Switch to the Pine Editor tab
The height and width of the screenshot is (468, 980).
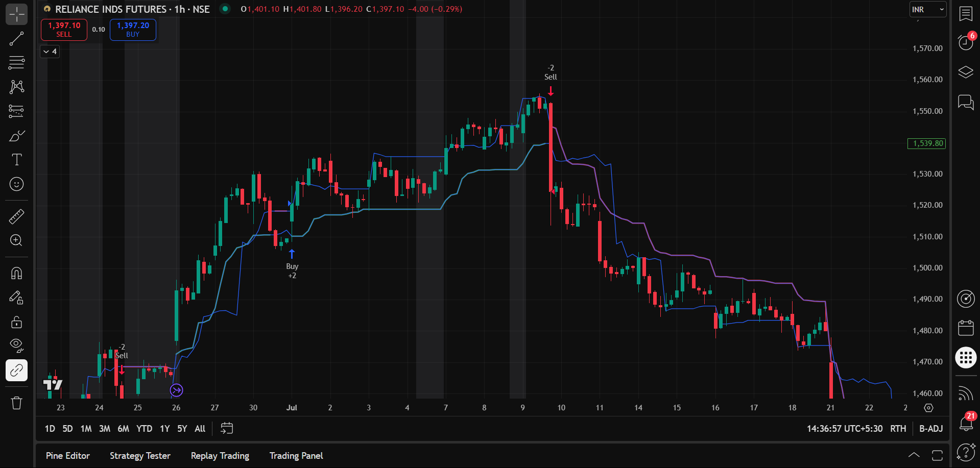click(x=68, y=456)
